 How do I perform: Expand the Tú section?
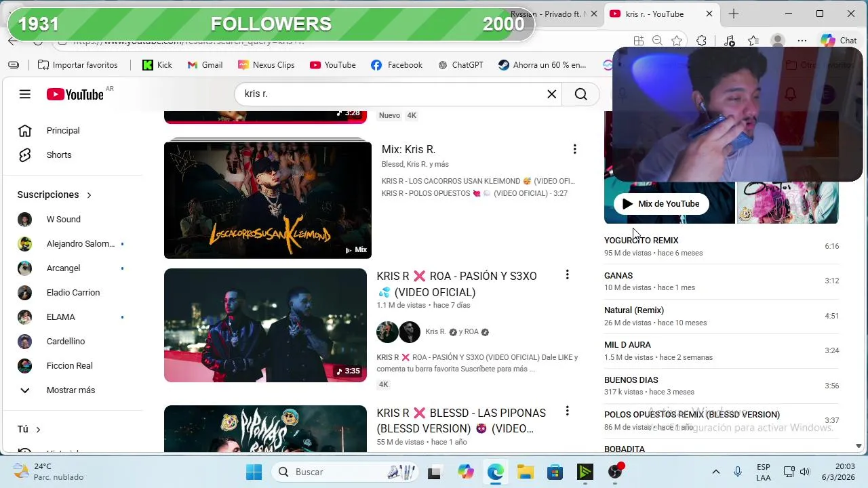coord(29,429)
